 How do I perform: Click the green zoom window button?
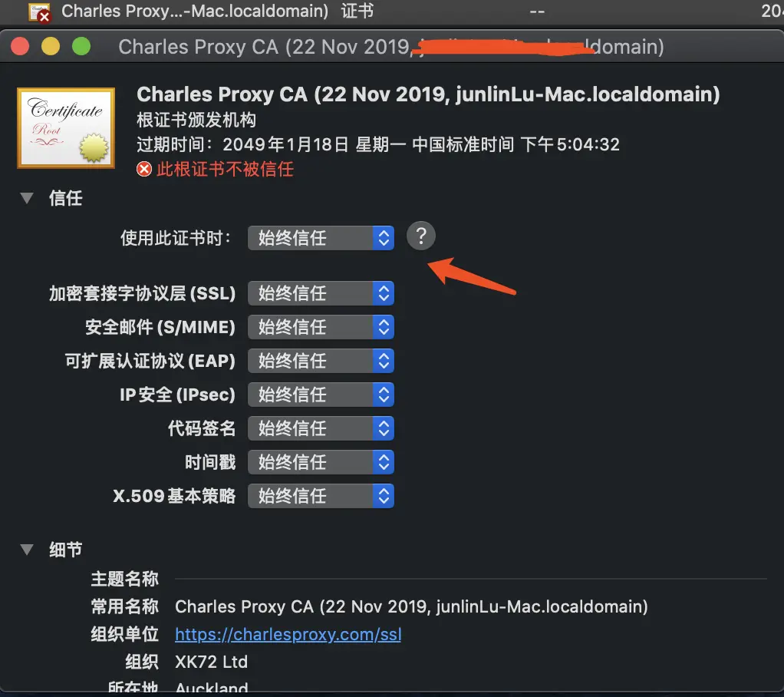click(81, 47)
